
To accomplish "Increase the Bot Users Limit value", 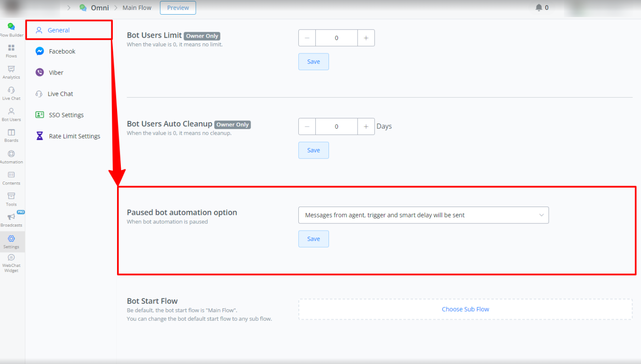I will pos(366,38).
